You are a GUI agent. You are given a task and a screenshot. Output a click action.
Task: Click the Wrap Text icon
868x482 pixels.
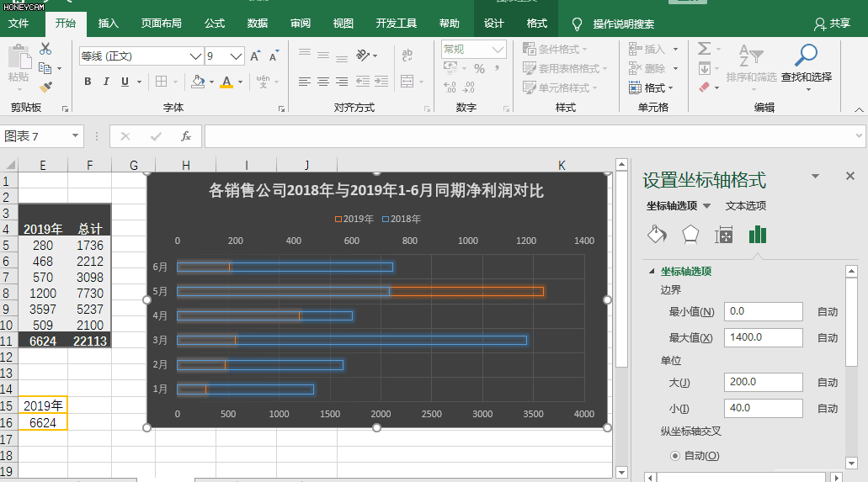(x=407, y=55)
